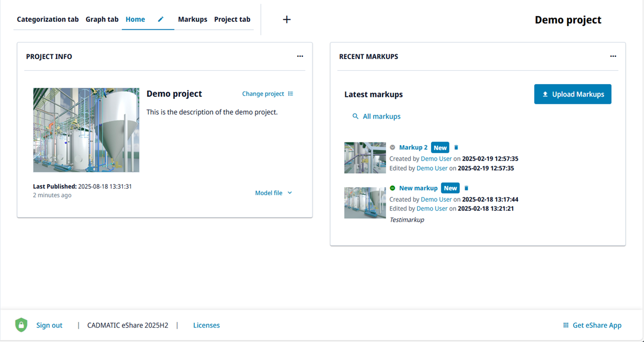Add a new tab with plus icon
This screenshot has height=342, width=644.
click(286, 20)
